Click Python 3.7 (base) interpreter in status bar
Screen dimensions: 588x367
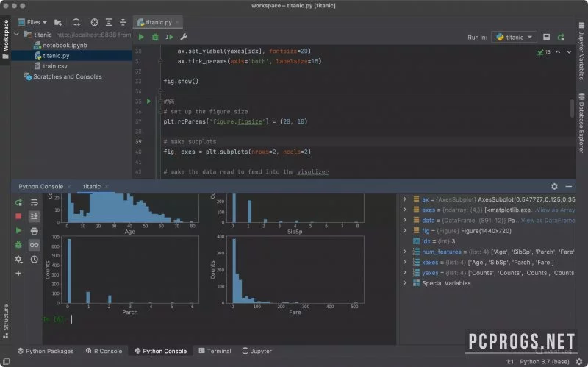[545, 362]
